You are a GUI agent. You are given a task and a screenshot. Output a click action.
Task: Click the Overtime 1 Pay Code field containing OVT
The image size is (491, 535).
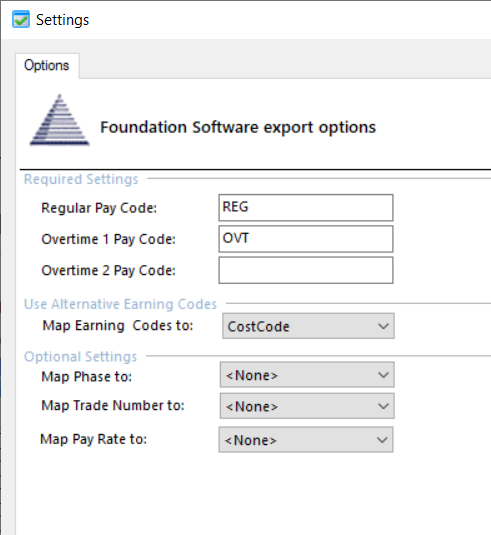(x=306, y=239)
